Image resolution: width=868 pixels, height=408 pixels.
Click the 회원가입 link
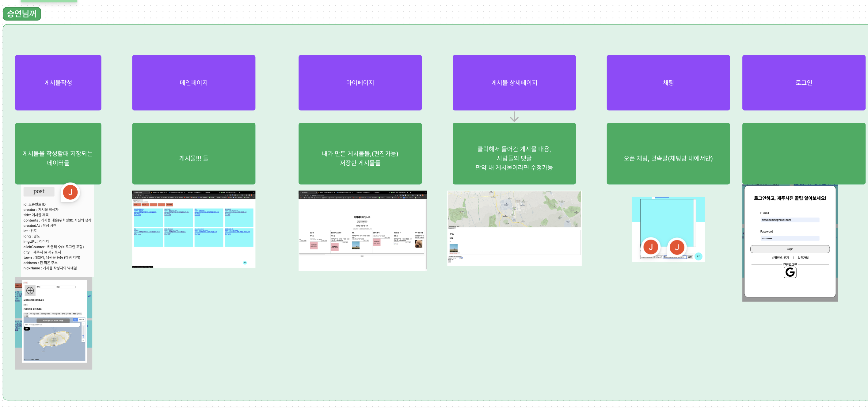point(803,258)
